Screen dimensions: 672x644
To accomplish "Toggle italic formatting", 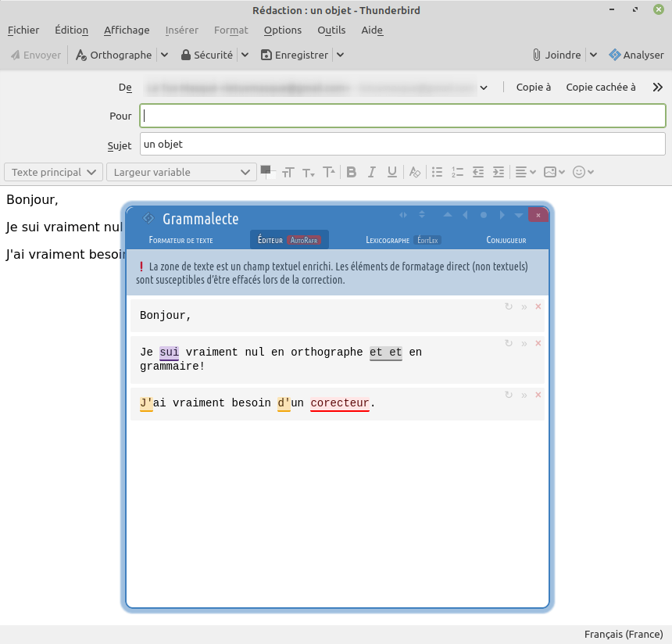I will (372, 173).
